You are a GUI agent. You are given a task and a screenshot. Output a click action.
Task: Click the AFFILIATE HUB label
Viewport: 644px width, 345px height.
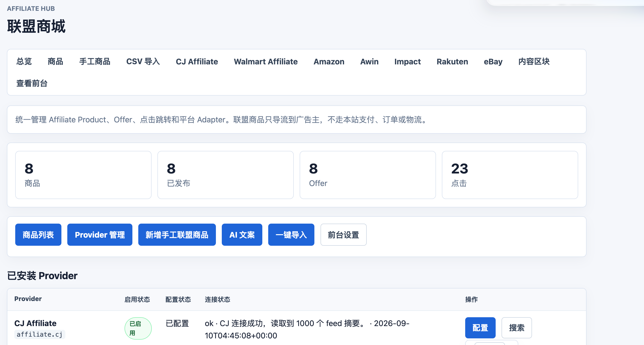(x=31, y=9)
